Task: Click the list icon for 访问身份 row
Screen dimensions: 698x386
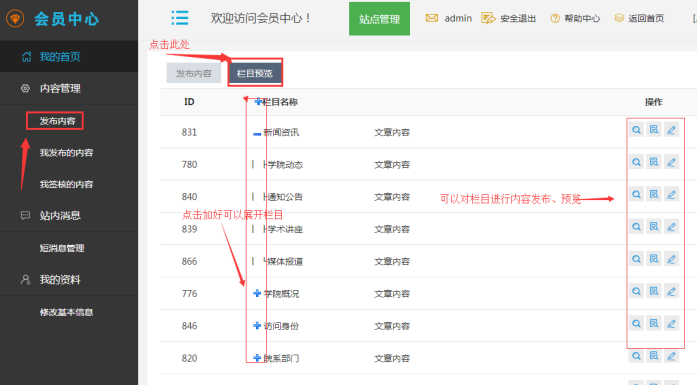Action: click(653, 324)
